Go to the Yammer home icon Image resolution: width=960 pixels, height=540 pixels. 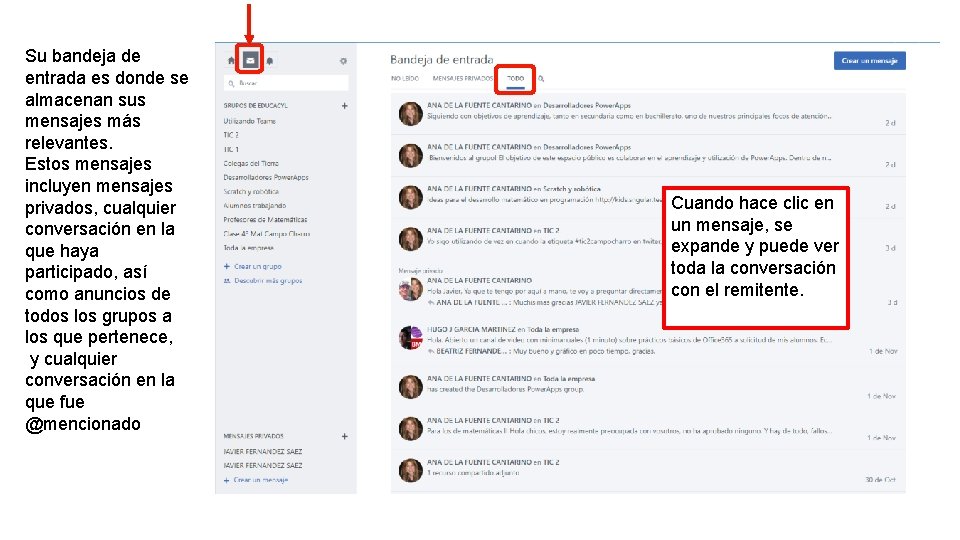231,61
